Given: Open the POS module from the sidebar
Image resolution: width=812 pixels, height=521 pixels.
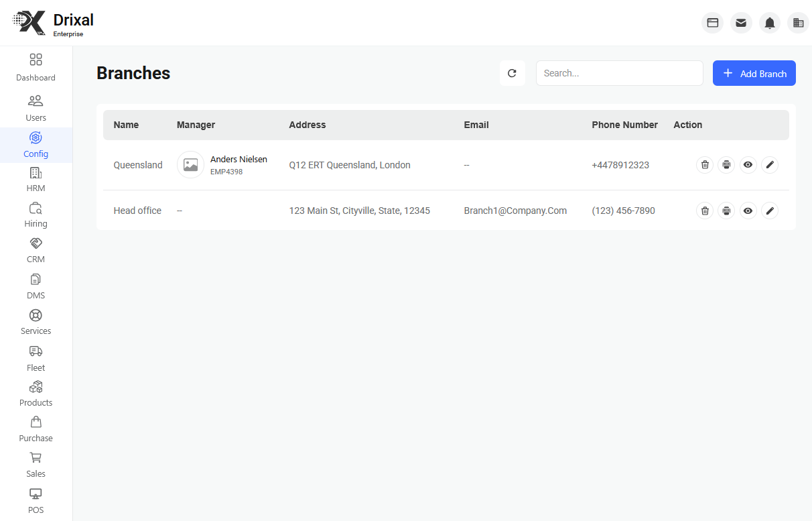Looking at the screenshot, I should click(x=36, y=500).
